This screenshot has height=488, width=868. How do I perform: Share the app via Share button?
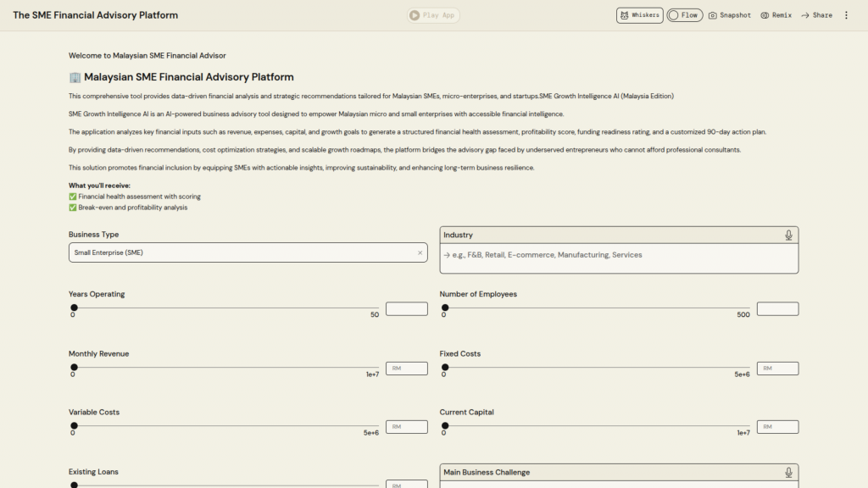tap(816, 15)
